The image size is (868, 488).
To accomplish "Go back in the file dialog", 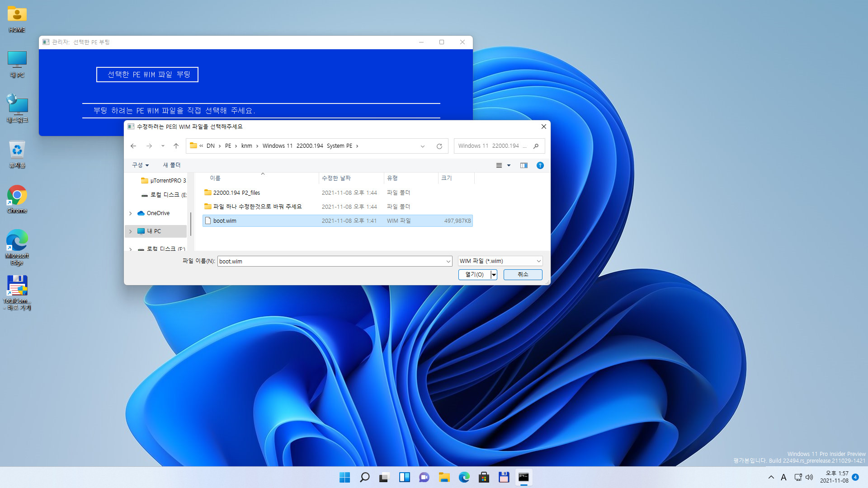I will pos(133,146).
